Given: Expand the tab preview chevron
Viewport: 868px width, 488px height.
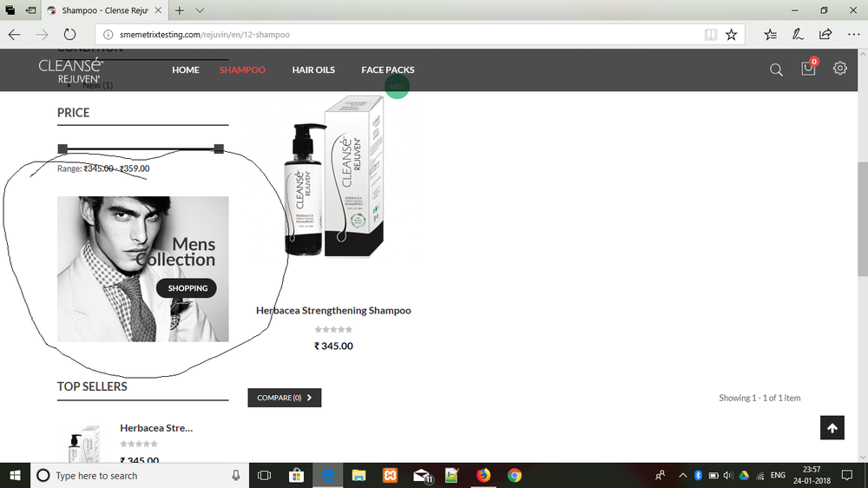Looking at the screenshot, I should pos(200,10).
